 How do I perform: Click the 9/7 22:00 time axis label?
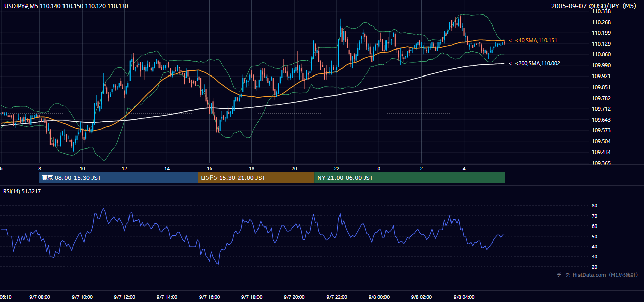point(337,297)
